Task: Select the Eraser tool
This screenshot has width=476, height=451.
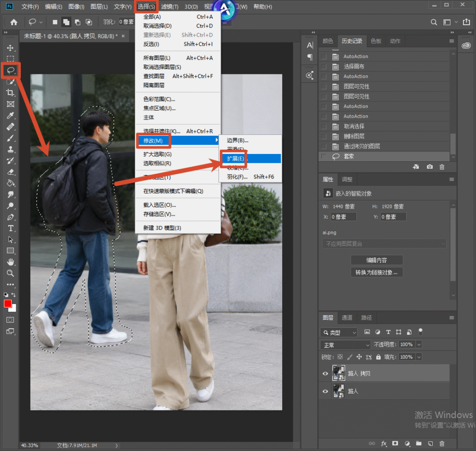Action: pyautogui.click(x=10, y=172)
